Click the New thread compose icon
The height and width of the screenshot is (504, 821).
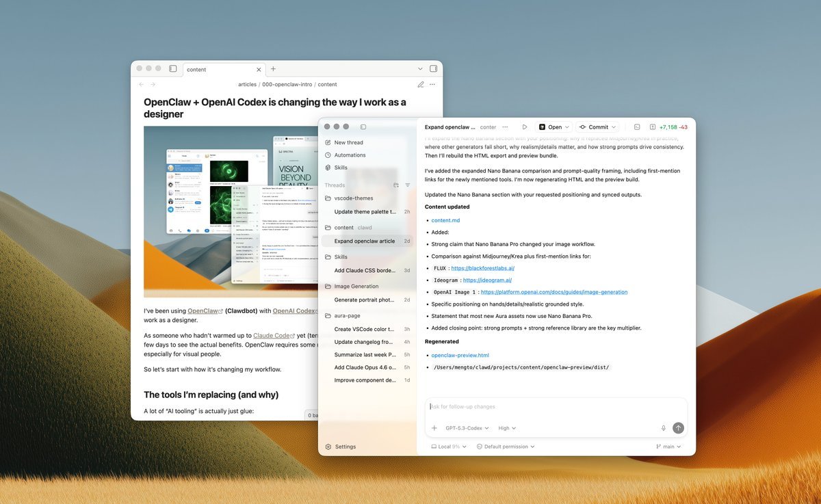(x=328, y=142)
